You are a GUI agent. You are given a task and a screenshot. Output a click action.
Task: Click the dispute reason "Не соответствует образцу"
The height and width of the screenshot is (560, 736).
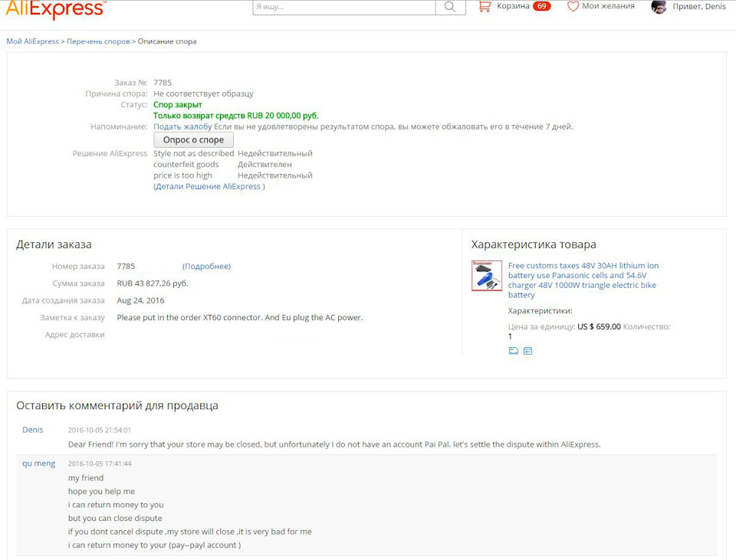[x=203, y=93]
